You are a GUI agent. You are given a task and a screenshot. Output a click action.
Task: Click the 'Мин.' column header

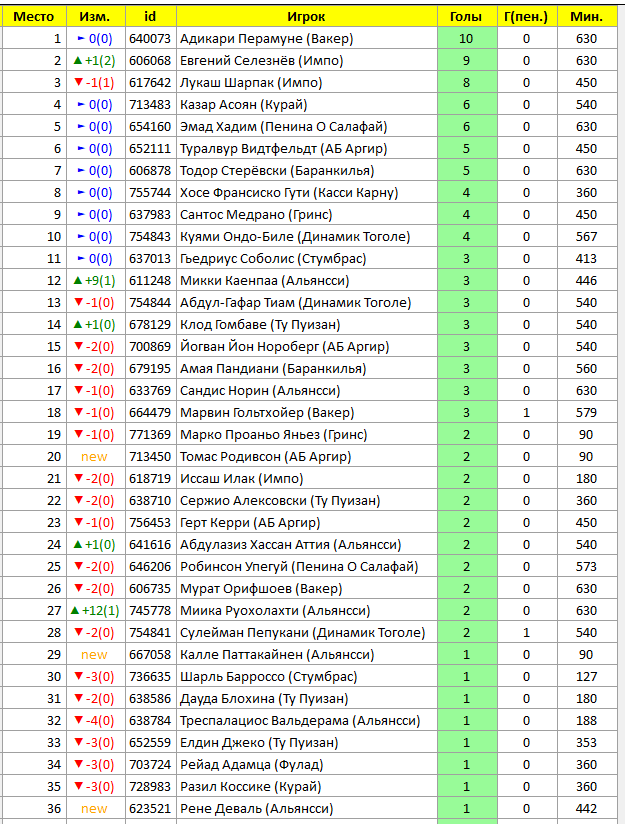pyautogui.click(x=587, y=17)
